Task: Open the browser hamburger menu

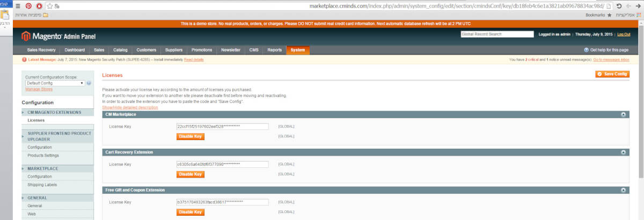Action: 18,6
